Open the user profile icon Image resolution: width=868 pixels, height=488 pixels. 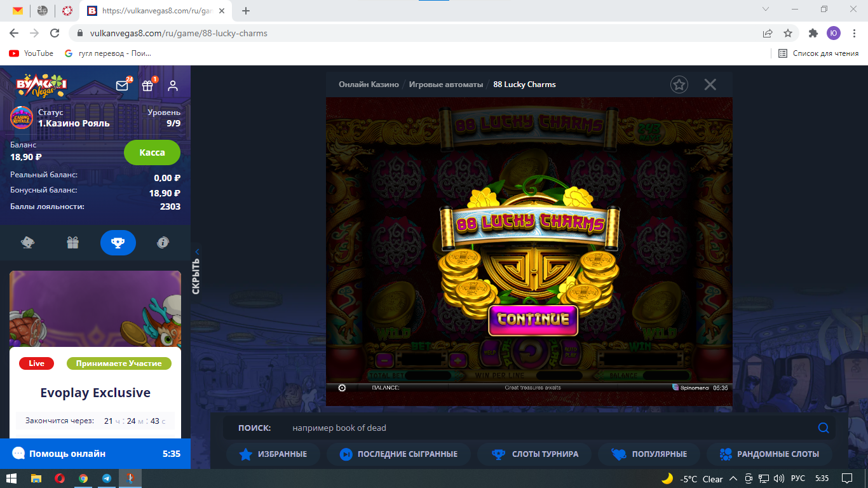click(173, 86)
